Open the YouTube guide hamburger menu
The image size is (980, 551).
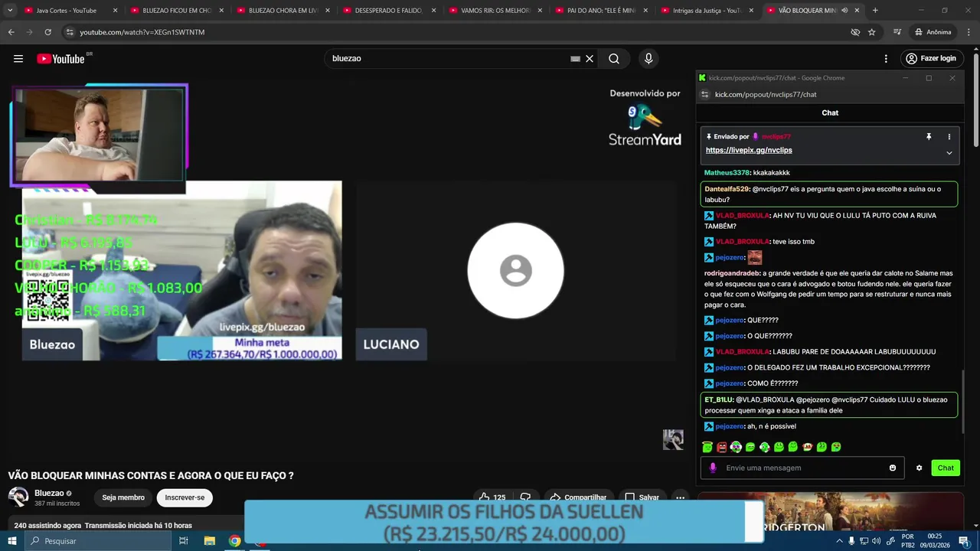18,59
